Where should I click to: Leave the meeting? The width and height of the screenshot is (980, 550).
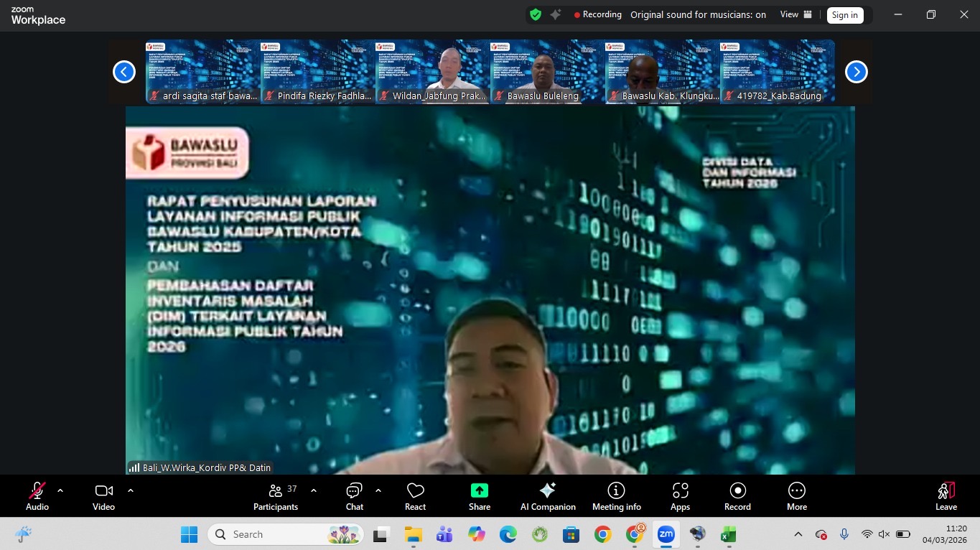(946, 496)
